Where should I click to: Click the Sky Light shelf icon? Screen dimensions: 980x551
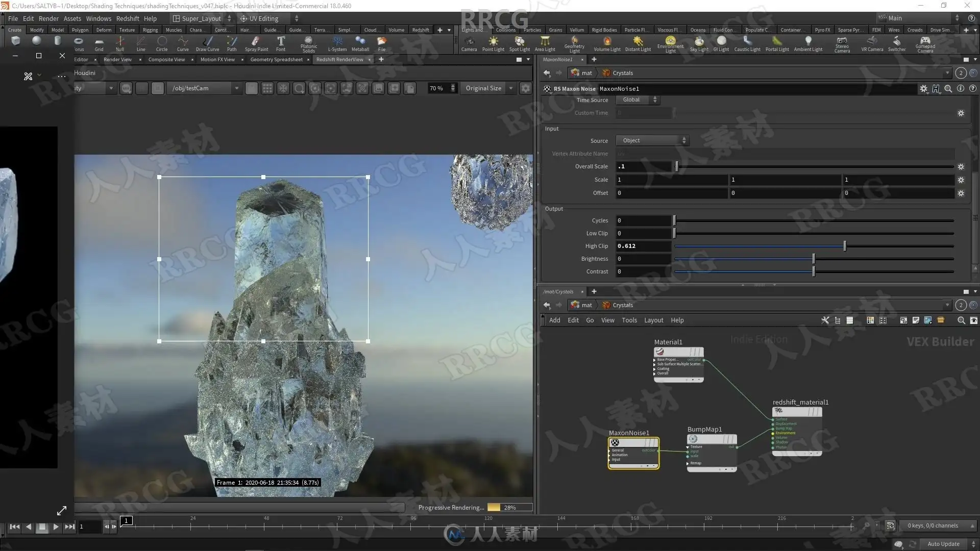699,43
